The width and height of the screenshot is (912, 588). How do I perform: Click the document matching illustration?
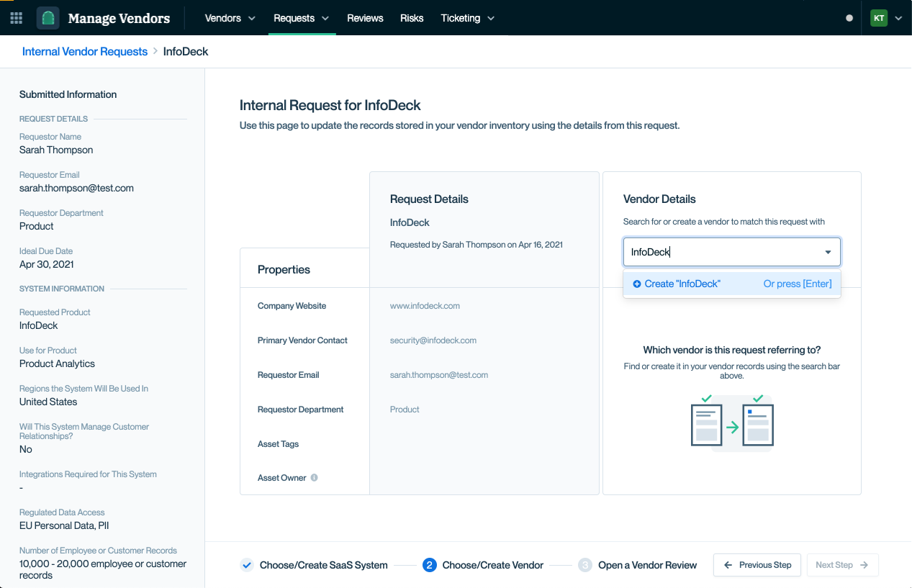732,422
